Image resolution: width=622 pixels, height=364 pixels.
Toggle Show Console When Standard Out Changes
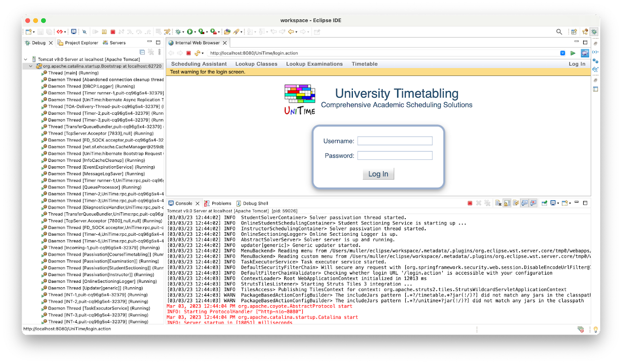(524, 203)
